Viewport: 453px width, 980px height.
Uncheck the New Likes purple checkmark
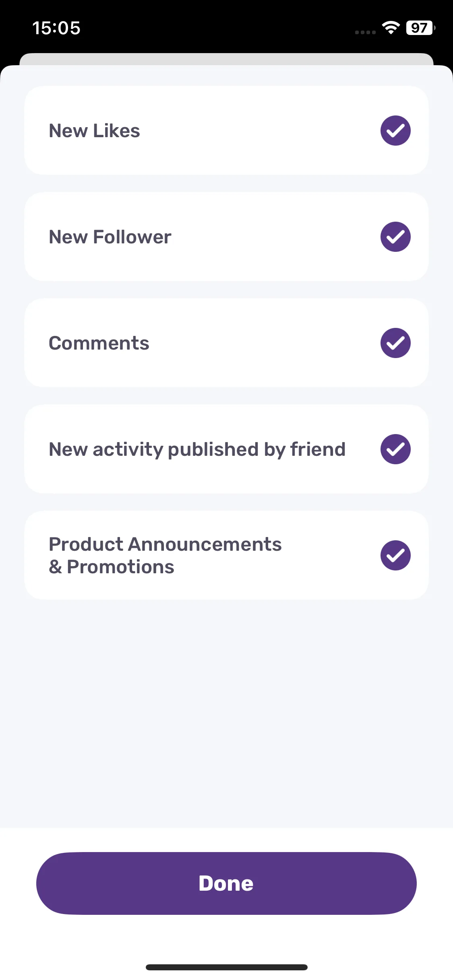395,130
